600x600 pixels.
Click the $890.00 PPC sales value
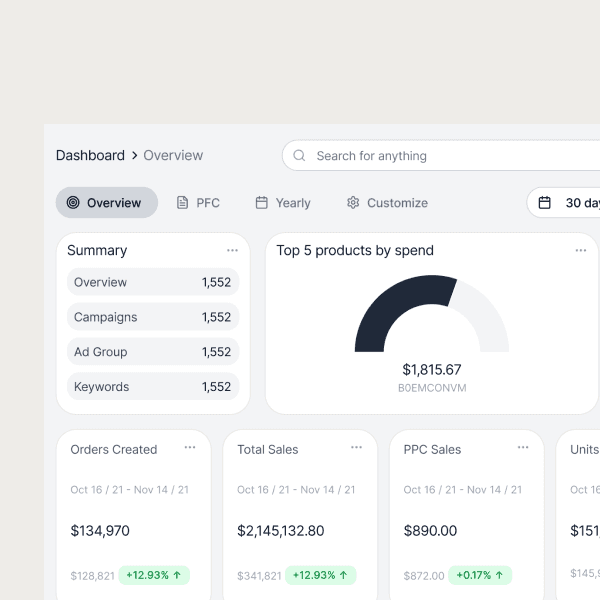[430, 531]
